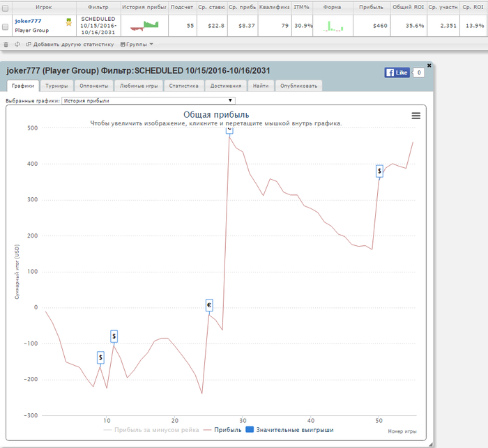Open the Найти tab

click(x=261, y=86)
